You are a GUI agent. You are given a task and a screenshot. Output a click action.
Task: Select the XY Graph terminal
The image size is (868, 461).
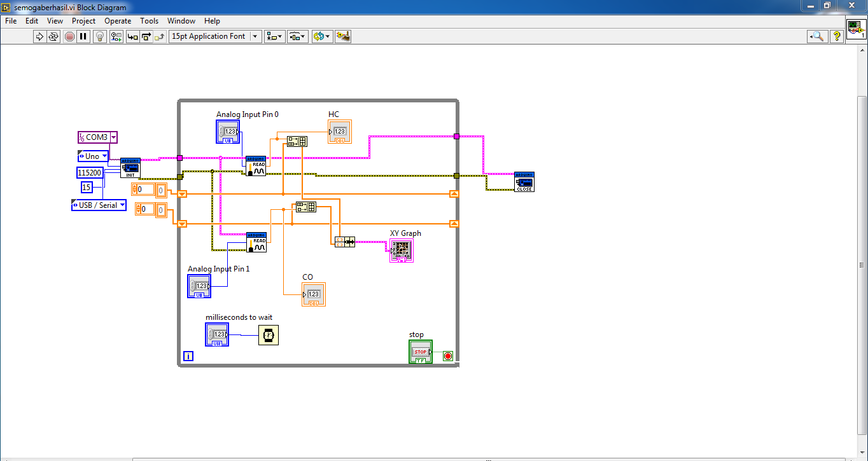[x=402, y=251]
